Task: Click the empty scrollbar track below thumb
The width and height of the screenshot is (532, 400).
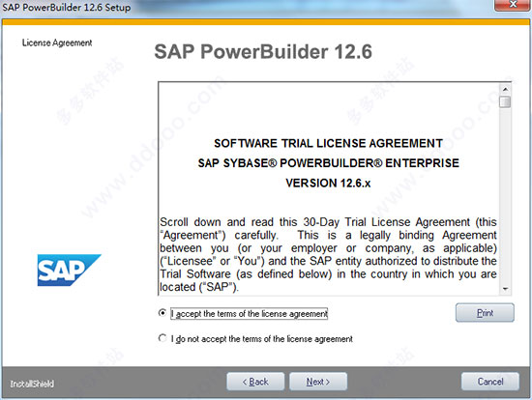Action: tap(505, 196)
